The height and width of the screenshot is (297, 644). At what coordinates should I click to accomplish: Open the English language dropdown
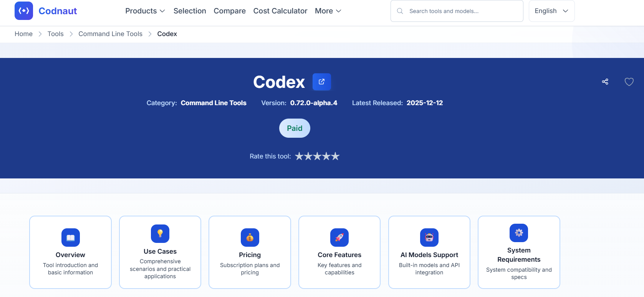tap(551, 11)
